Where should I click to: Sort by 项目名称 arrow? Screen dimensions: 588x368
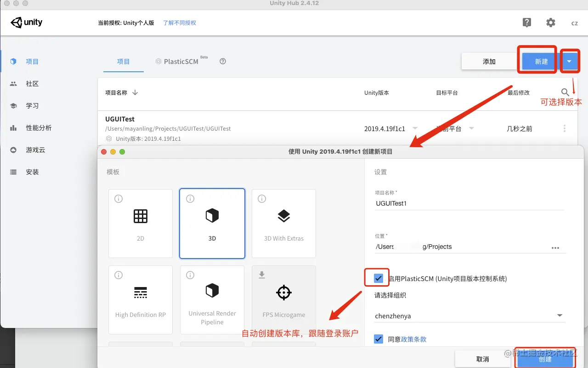click(x=135, y=92)
